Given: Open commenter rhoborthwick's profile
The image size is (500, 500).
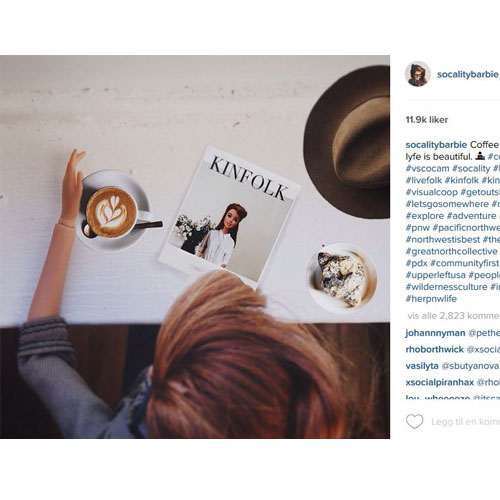Looking at the screenshot, I should click(435, 349).
